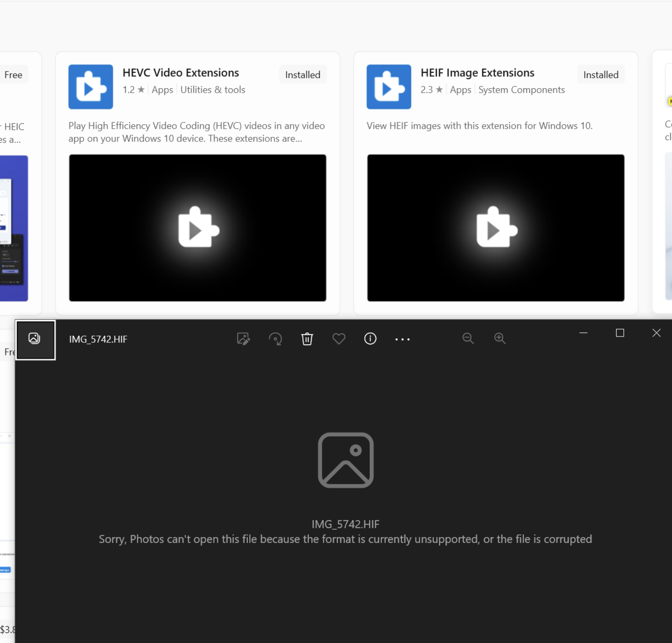Click the broken image placeholder
Image resolution: width=672 pixels, height=643 pixels.
(346, 460)
